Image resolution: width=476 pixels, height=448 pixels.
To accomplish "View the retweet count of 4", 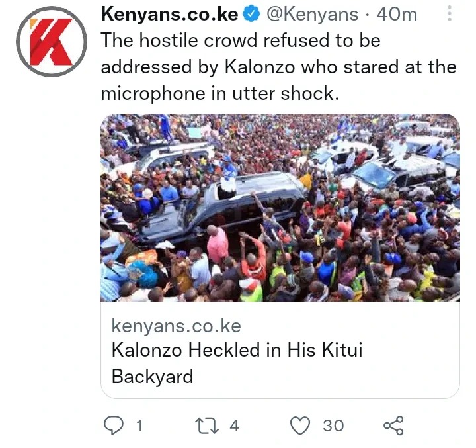I will point(234,426).
